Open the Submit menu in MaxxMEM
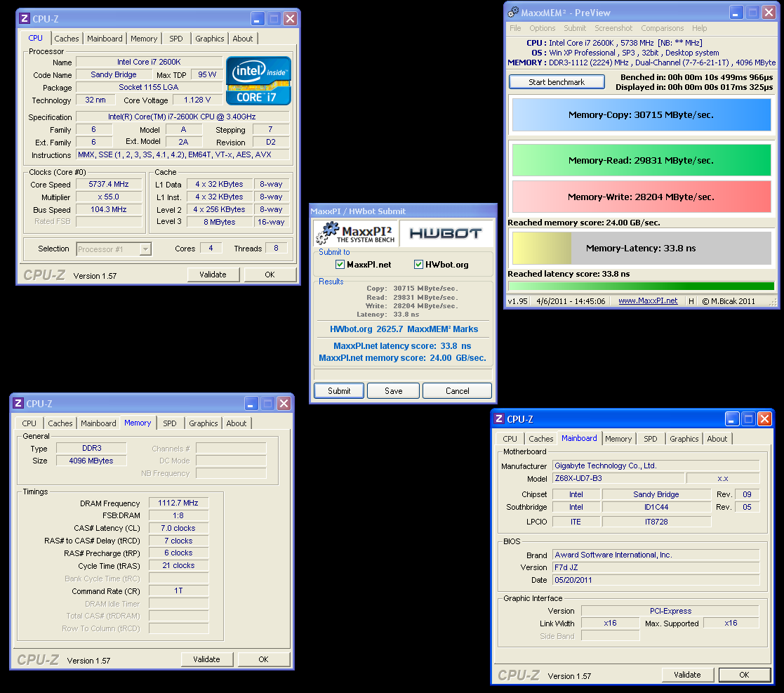This screenshot has height=693, width=784. 575,28
